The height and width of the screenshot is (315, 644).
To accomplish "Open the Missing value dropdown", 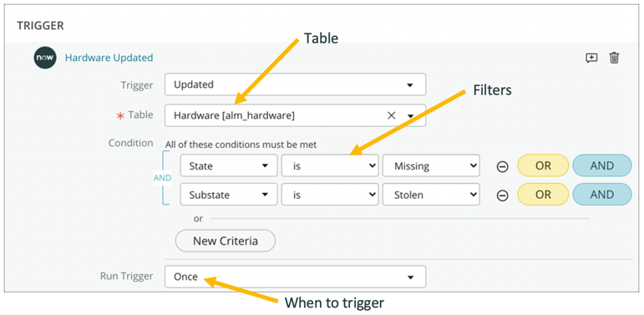I will pos(431,165).
